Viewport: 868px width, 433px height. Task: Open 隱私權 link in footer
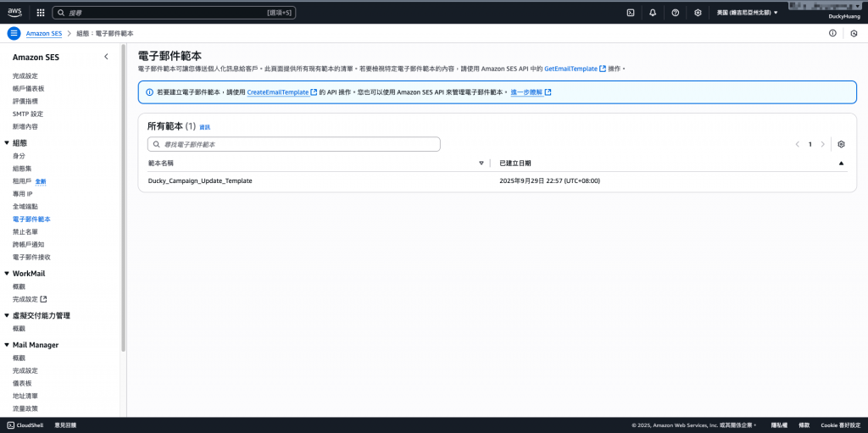click(780, 425)
